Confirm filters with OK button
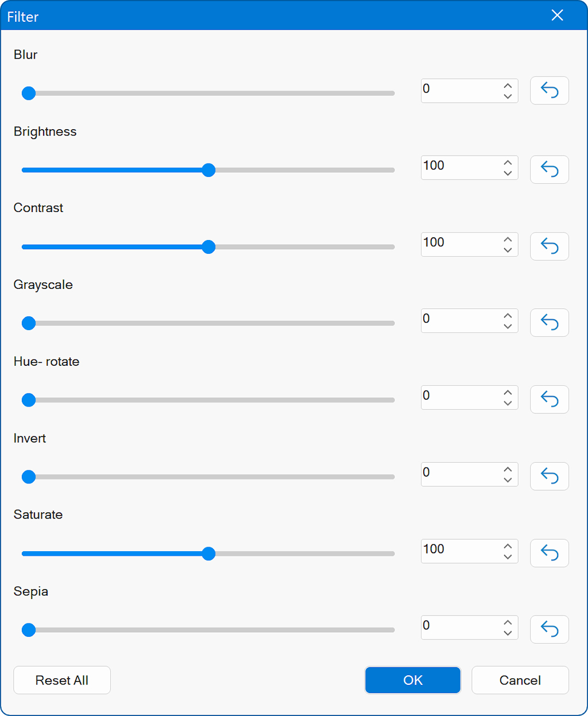The height and width of the screenshot is (716, 588). (x=412, y=680)
